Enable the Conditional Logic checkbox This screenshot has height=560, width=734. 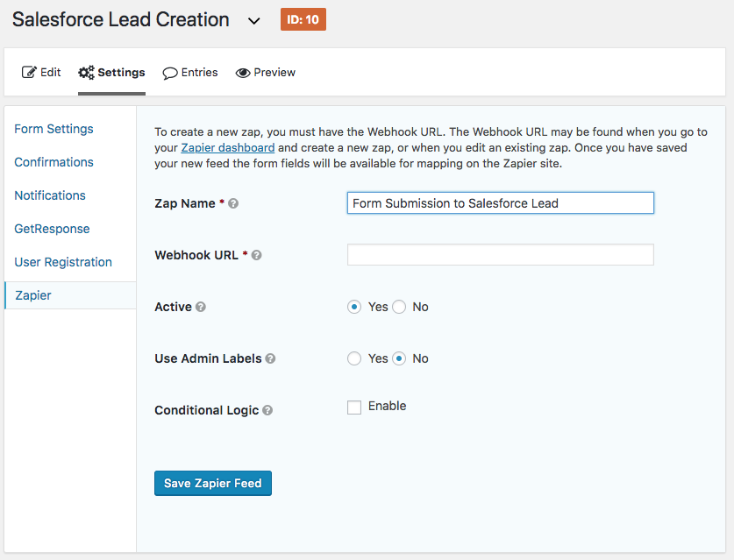(x=354, y=408)
